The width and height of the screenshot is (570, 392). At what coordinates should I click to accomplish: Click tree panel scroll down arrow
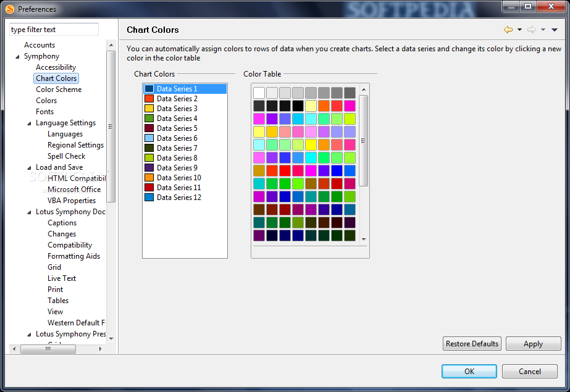pos(111,338)
